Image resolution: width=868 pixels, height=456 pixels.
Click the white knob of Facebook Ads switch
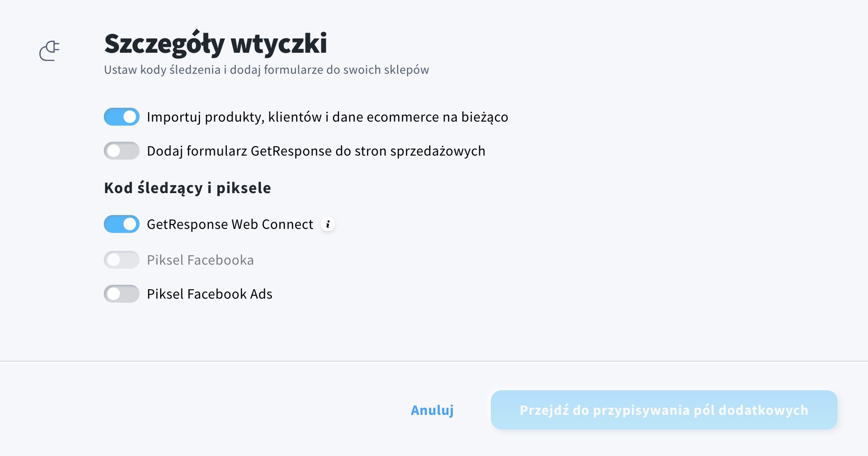(114, 294)
